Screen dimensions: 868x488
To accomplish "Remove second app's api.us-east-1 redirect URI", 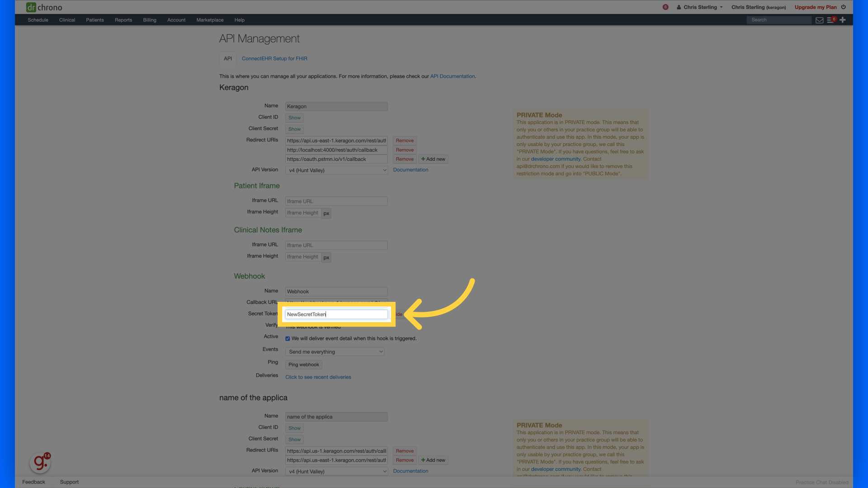I will click(x=405, y=460).
